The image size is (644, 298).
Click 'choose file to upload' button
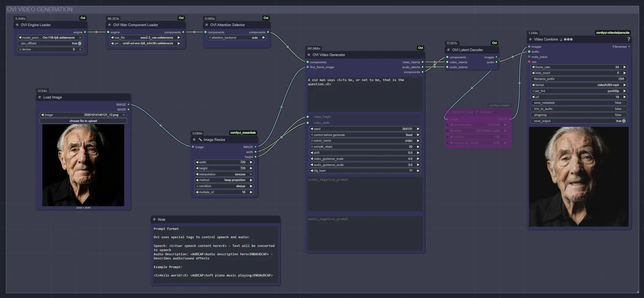pos(83,121)
